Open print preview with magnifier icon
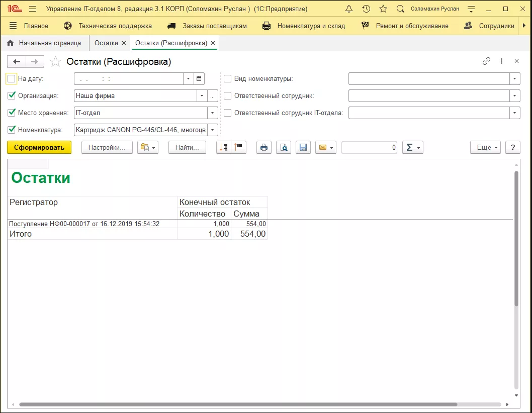The height and width of the screenshot is (413, 532). pos(284,147)
